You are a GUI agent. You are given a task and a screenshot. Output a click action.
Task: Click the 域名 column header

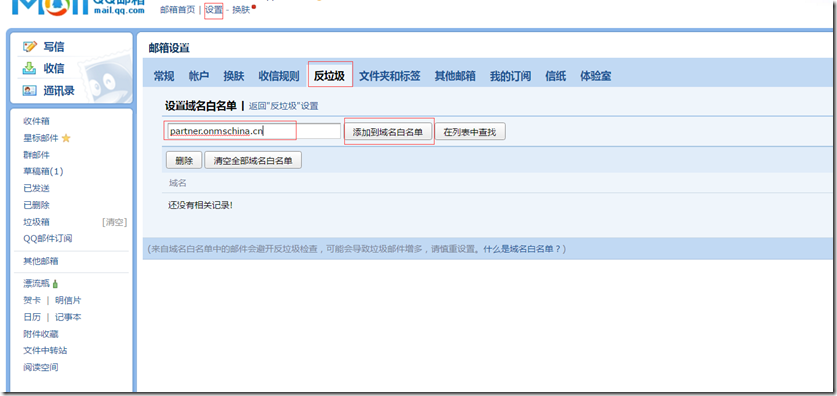pos(178,183)
